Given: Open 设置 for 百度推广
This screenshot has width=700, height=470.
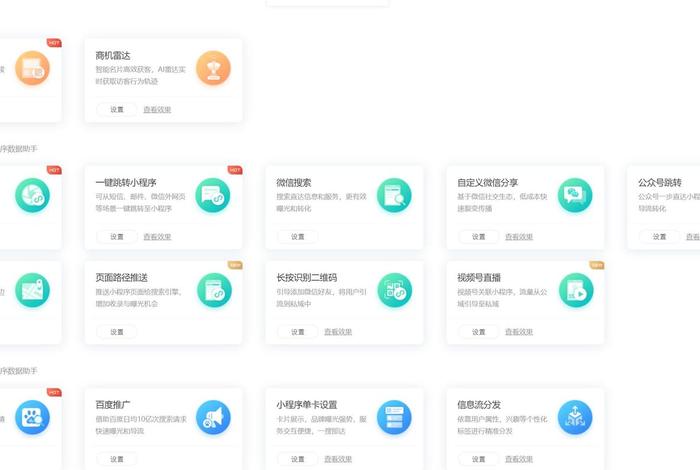Looking at the screenshot, I should click(117, 459).
